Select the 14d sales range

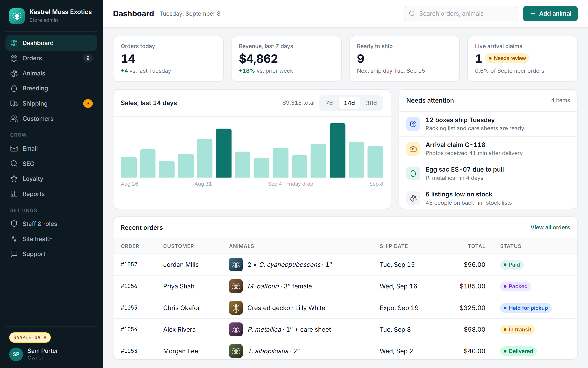[349, 103]
